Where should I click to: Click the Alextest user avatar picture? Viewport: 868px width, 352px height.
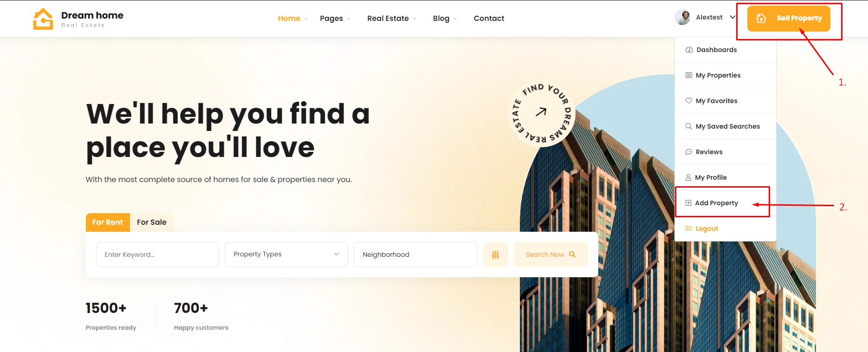tap(682, 17)
